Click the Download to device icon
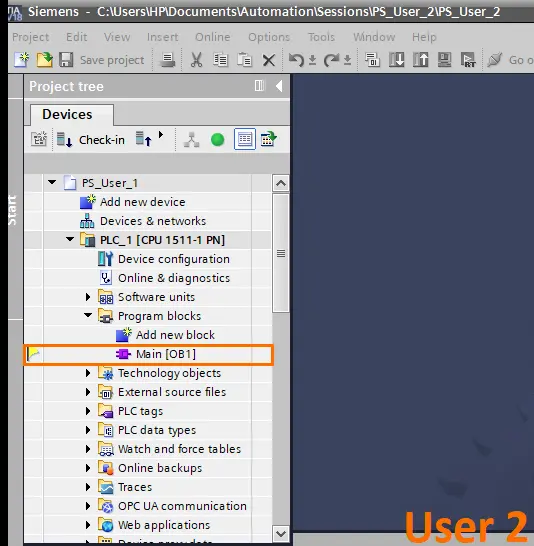 tap(396, 60)
